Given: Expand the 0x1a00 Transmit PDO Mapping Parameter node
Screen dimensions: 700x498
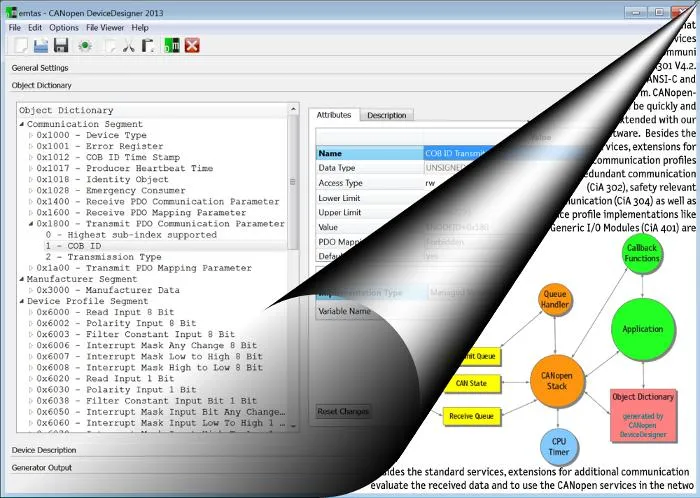Looking at the screenshot, I should pos(31,268).
